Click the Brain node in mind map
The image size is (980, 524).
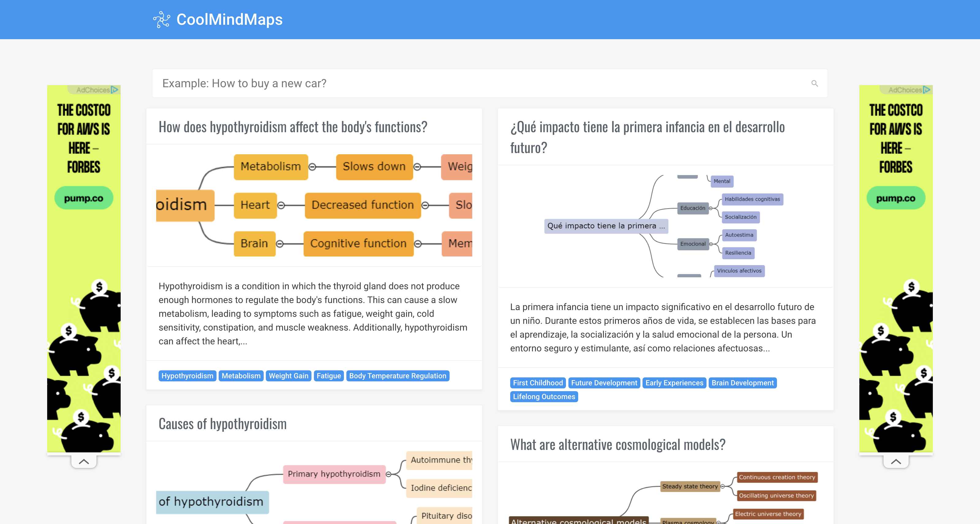254,244
